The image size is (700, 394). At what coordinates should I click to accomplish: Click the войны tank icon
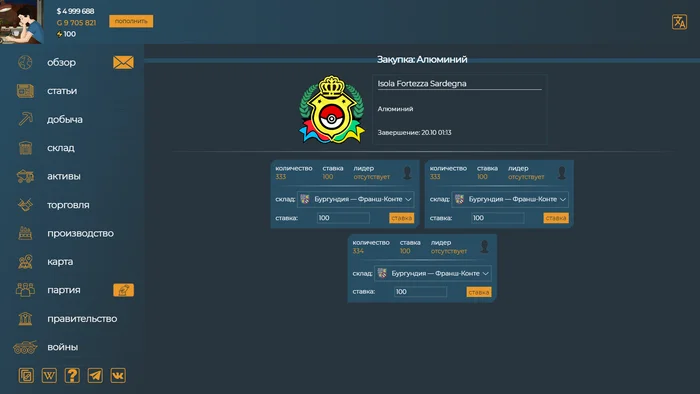coord(25,347)
